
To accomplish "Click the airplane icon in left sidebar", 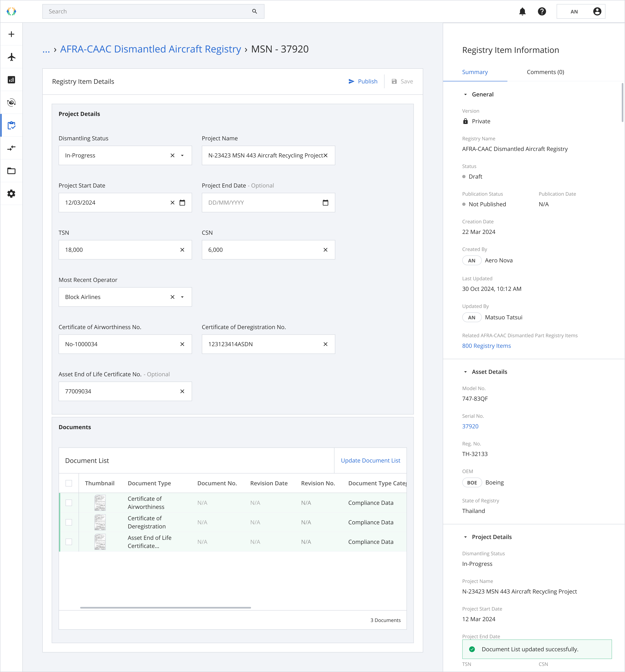I will click(x=12, y=57).
